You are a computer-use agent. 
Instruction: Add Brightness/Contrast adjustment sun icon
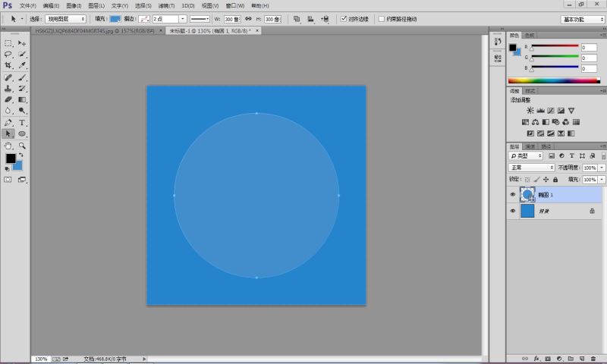[x=530, y=111]
